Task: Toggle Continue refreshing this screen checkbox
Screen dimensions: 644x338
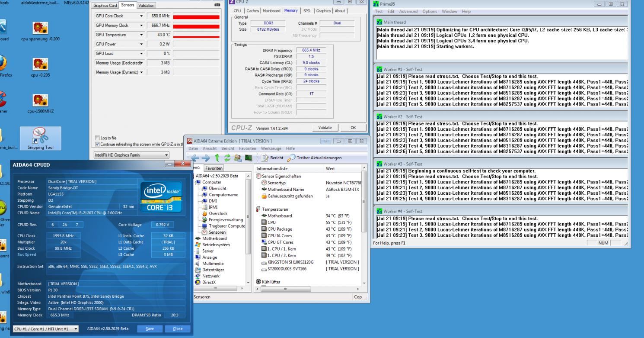Action: pos(97,144)
